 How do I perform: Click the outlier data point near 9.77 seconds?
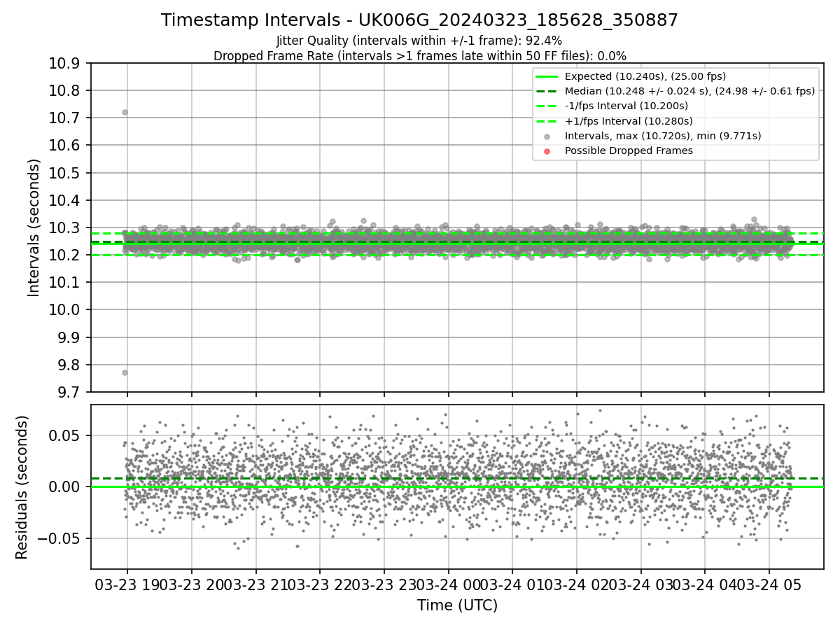point(125,372)
